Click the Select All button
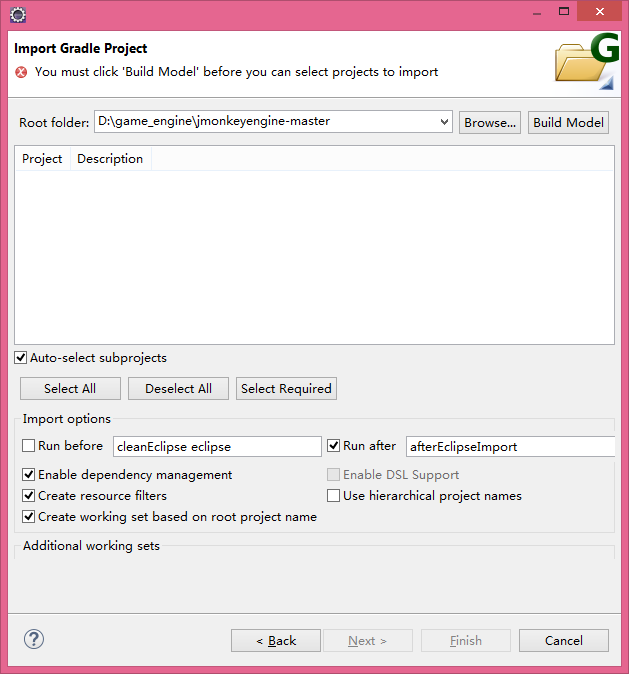This screenshot has height=674, width=629. tap(70, 389)
